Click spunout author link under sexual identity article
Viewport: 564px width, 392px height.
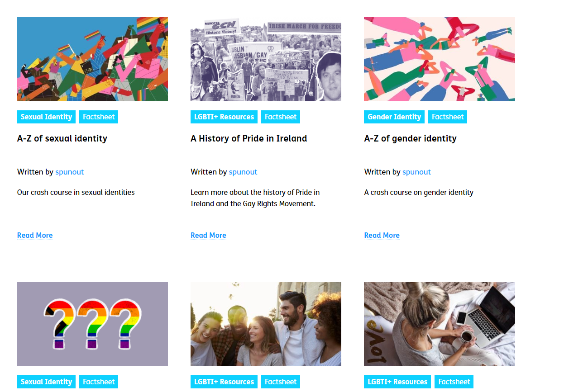tap(70, 172)
